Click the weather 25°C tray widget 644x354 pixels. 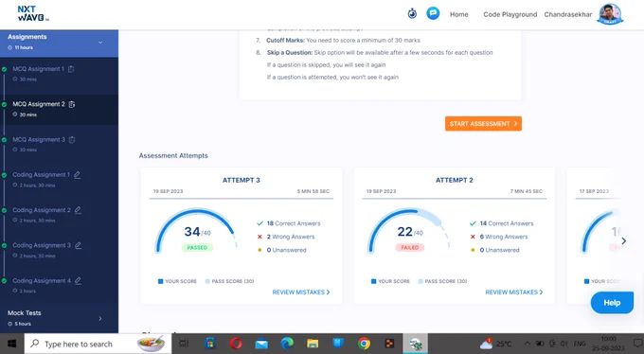(495, 344)
